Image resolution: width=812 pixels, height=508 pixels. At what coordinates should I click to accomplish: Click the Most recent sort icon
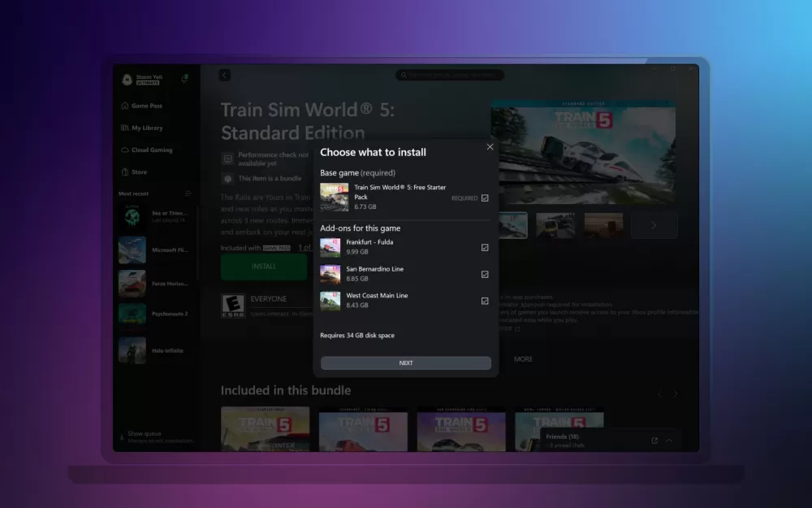pos(188,193)
